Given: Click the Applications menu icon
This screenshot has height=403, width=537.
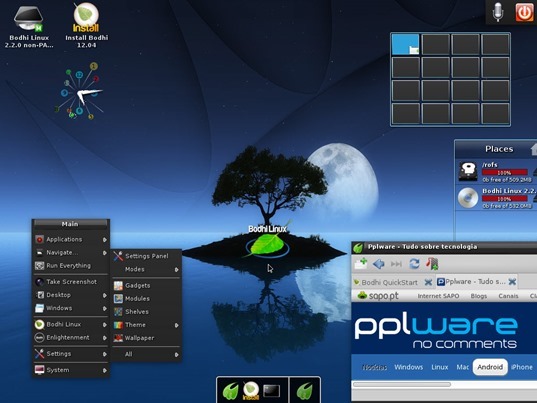Looking at the screenshot, I should coord(39,239).
